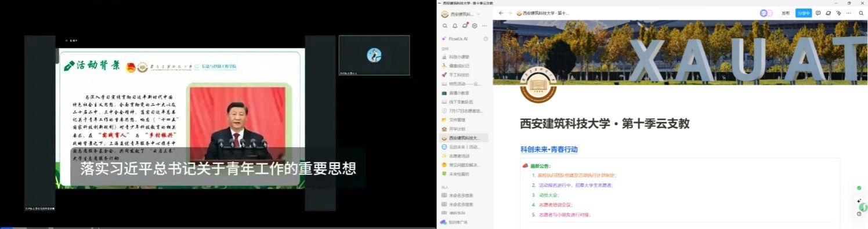The image size is (868, 229).
Task: Expand the workspace name dropdown 西安建筑科...
Action: (x=462, y=14)
